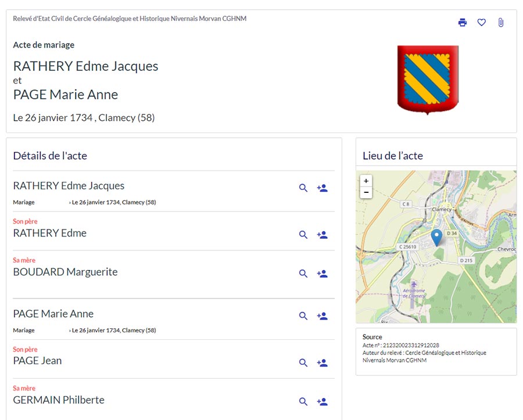The width and height of the screenshot is (523, 420).
Task: Open PAGE Jean's name entry
Action: (x=37, y=361)
